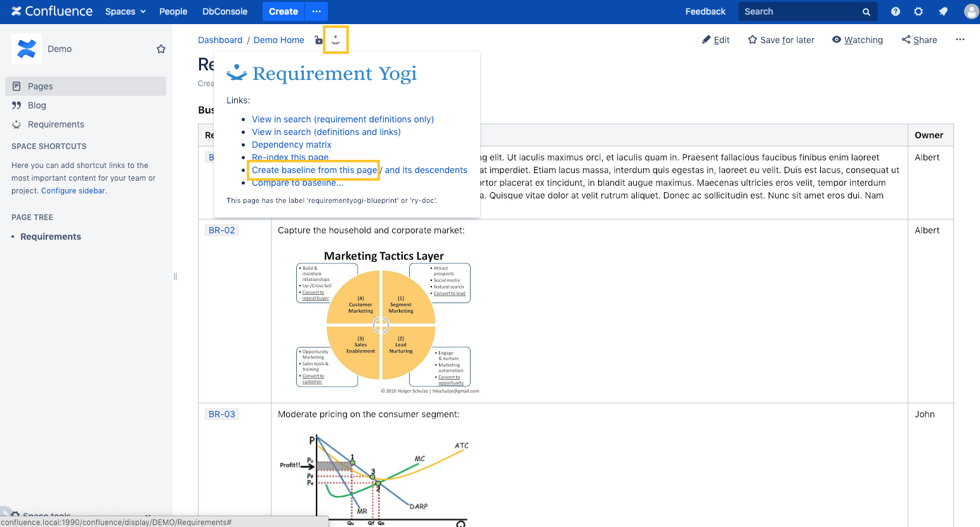980x527 pixels.
Task: Open the help question mark menu
Action: pos(895,11)
